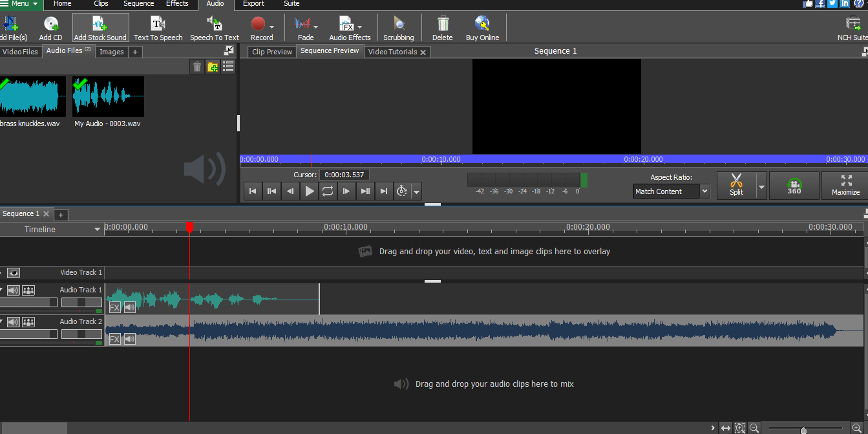Toggle loop playback

pyautogui.click(x=328, y=191)
